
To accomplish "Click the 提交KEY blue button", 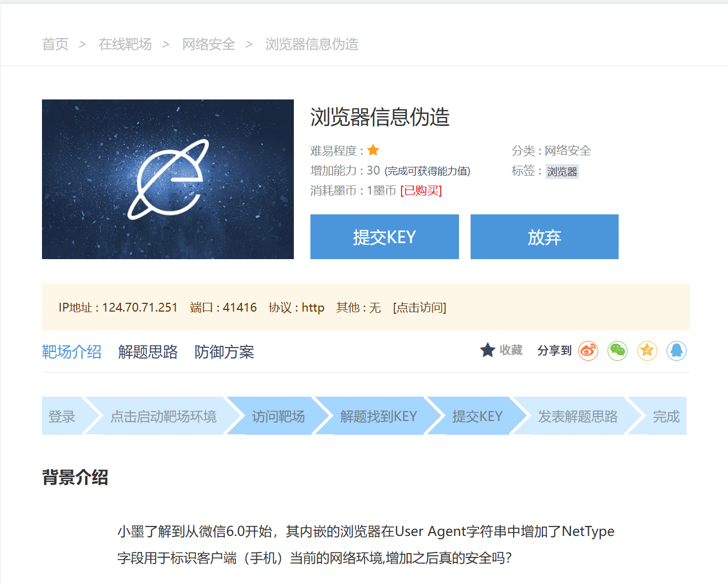I will coord(384,236).
